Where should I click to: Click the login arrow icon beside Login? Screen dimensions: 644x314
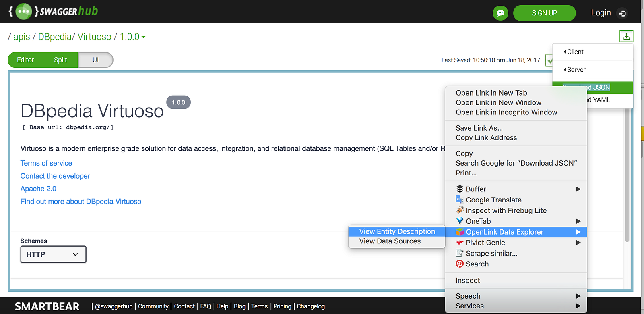[622, 13]
